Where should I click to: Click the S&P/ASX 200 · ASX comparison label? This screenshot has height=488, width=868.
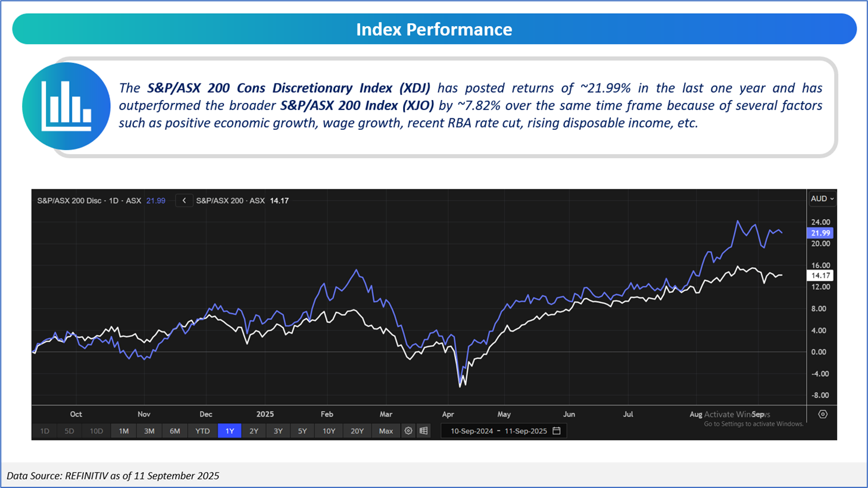230,201
